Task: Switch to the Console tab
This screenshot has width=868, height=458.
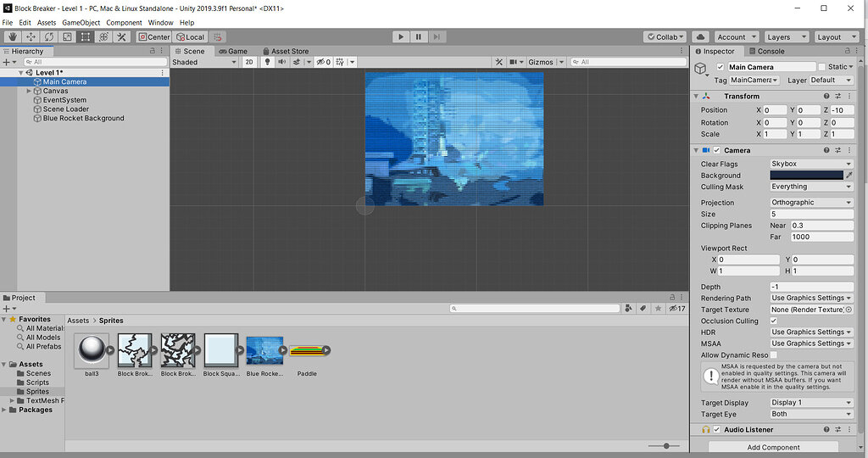Action: (766, 51)
